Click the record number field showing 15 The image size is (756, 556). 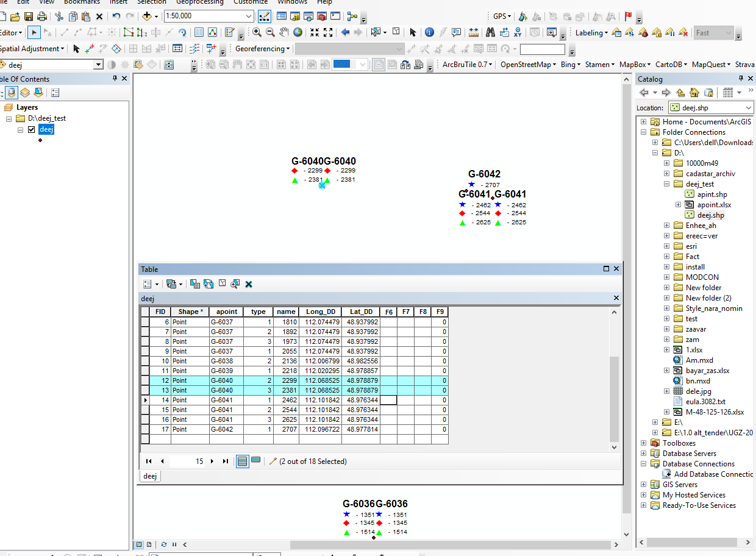point(187,462)
